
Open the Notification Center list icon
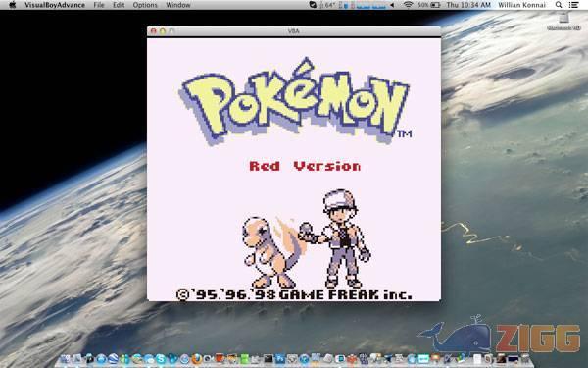pyautogui.click(x=573, y=5)
